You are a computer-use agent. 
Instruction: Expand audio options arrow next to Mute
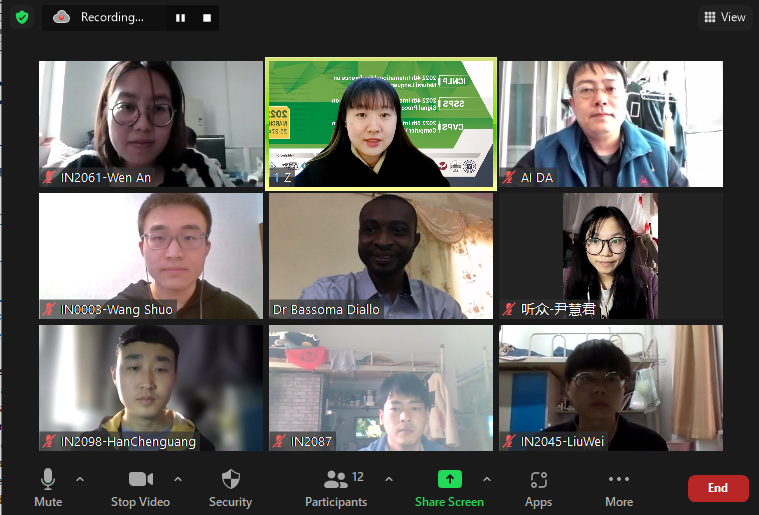point(80,479)
